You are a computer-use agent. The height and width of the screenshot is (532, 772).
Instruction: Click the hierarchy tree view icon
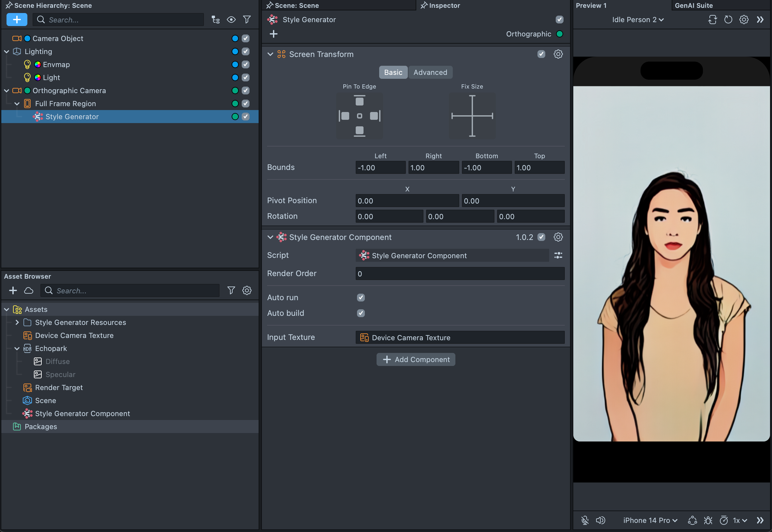[215, 20]
